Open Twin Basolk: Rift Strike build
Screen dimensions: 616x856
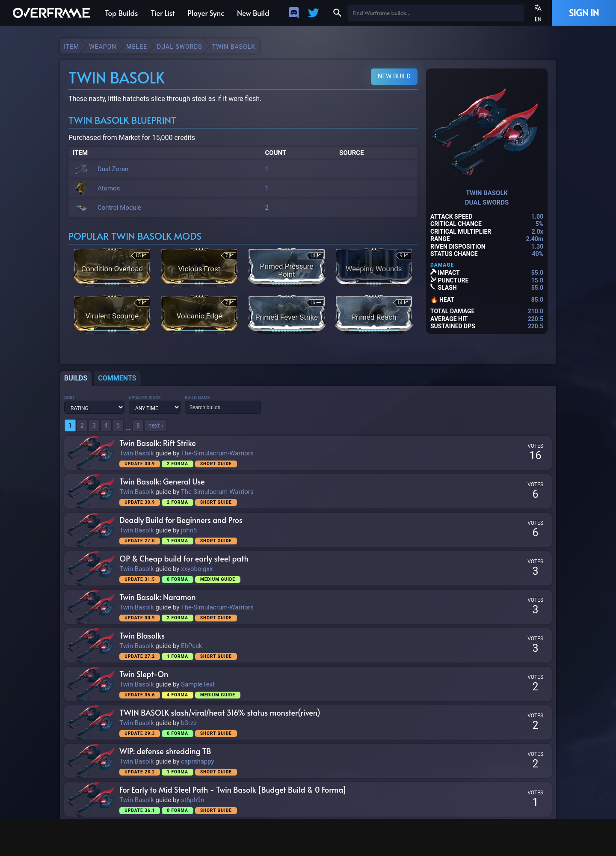coord(157,443)
